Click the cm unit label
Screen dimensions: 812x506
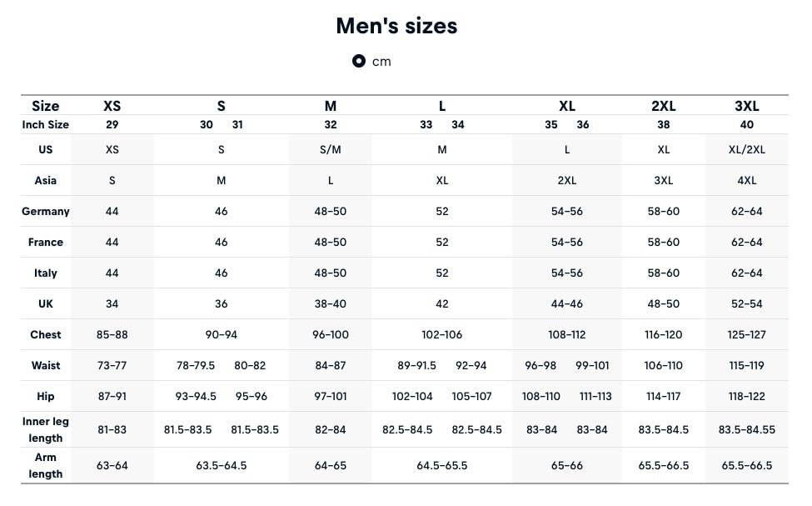tap(381, 62)
